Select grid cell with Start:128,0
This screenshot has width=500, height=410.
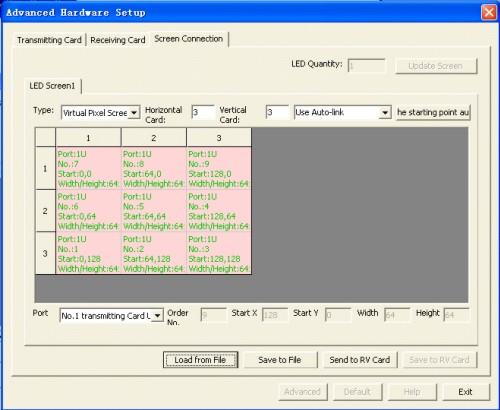(219, 168)
